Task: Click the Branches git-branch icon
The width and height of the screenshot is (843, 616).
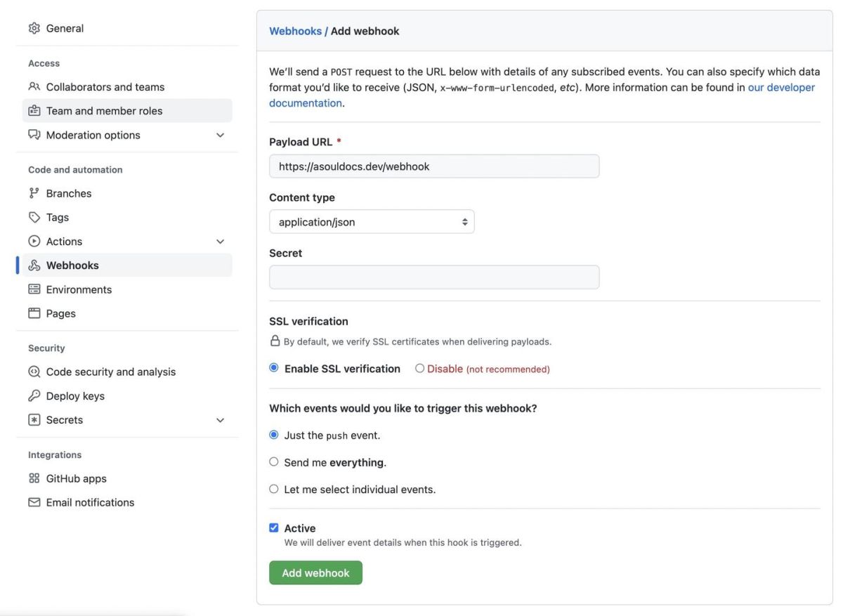Action: (34, 193)
